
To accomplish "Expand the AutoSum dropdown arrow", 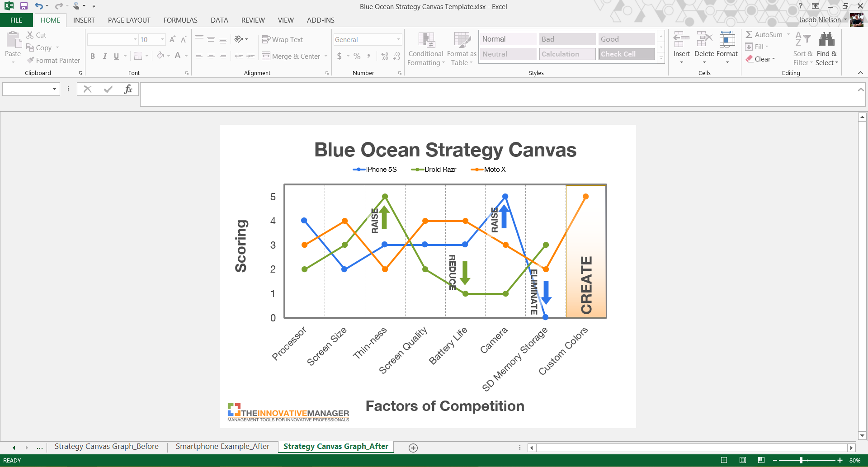I will click(x=788, y=34).
